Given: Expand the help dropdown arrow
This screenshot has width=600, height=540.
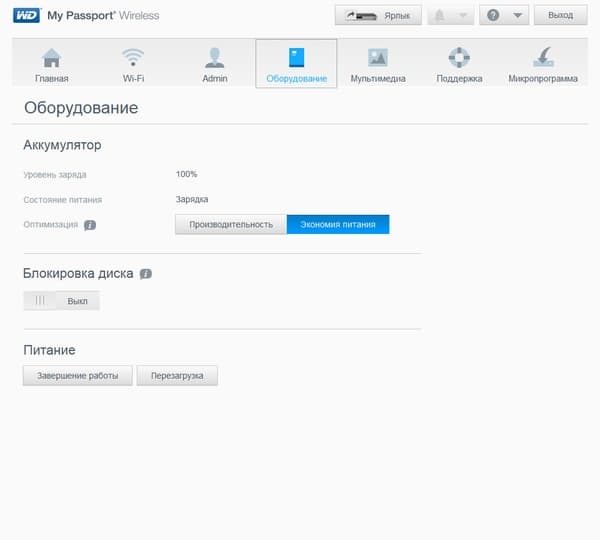Looking at the screenshot, I should [x=518, y=16].
